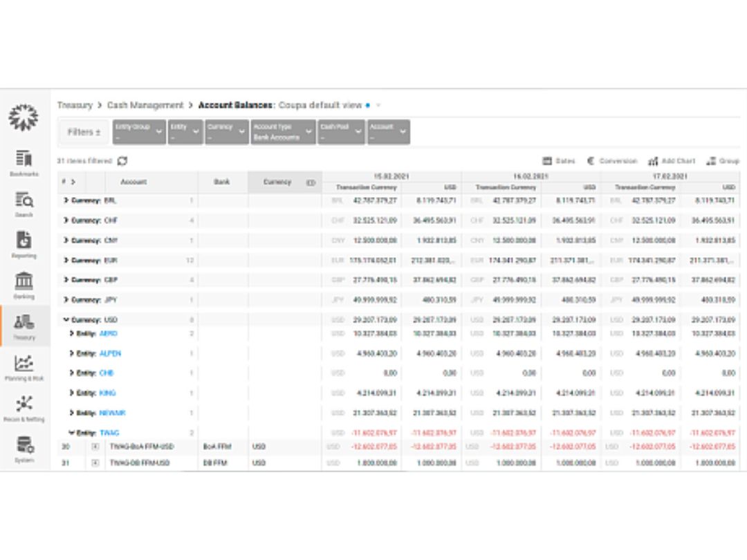Expand the Currency: BRL group
The image size is (747, 560).
coord(66,200)
